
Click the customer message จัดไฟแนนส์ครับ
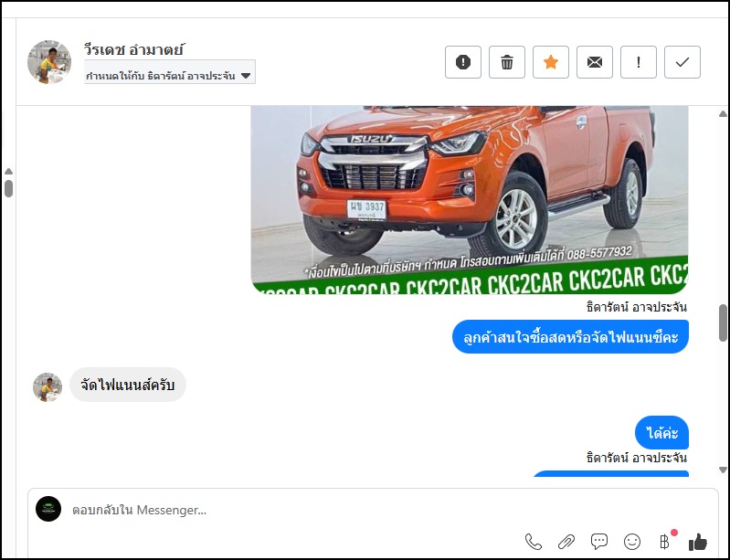pos(128,385)
